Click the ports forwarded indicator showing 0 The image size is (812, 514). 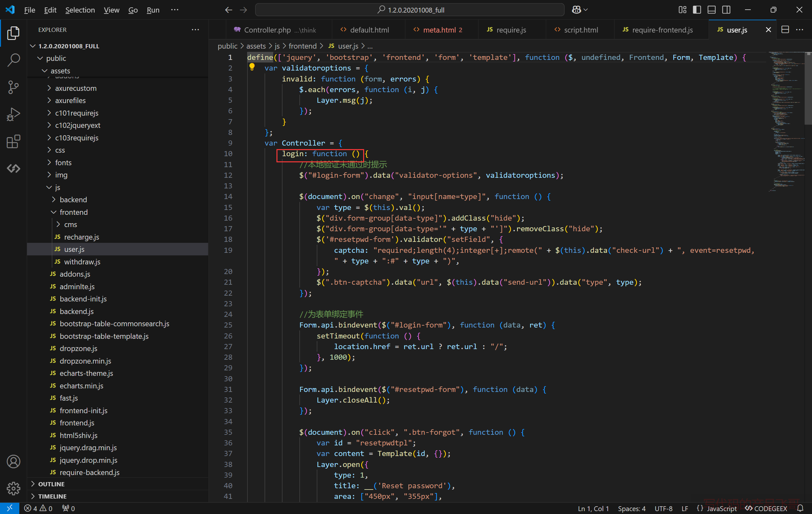68,508
